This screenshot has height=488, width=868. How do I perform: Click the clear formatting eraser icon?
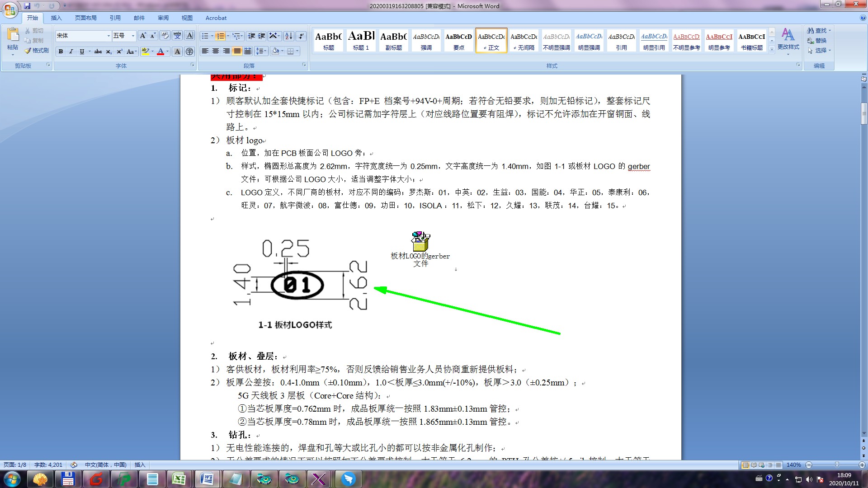coord(165,36)
